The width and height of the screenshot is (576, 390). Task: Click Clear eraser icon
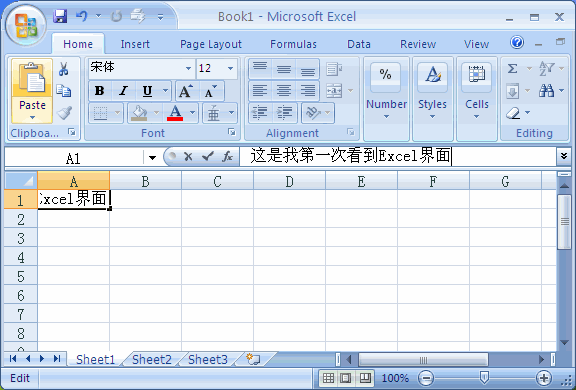[512, 113]
